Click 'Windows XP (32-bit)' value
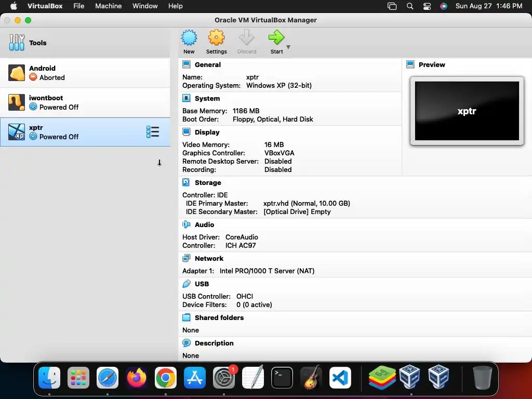Screen dimensions: 532x399 pos(279,86)
